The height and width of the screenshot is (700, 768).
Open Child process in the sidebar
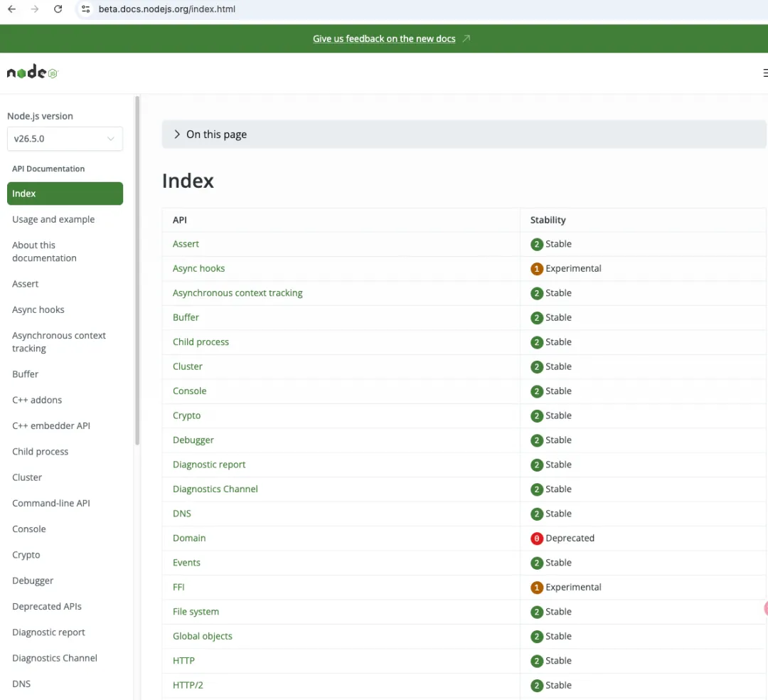40,452
